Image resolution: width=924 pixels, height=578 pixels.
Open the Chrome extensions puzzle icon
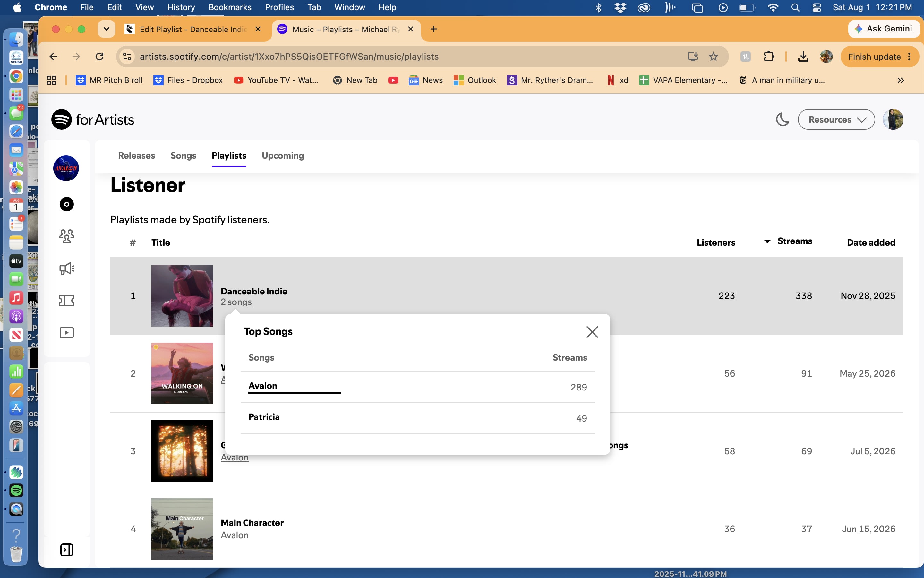[x=769, y=57]
